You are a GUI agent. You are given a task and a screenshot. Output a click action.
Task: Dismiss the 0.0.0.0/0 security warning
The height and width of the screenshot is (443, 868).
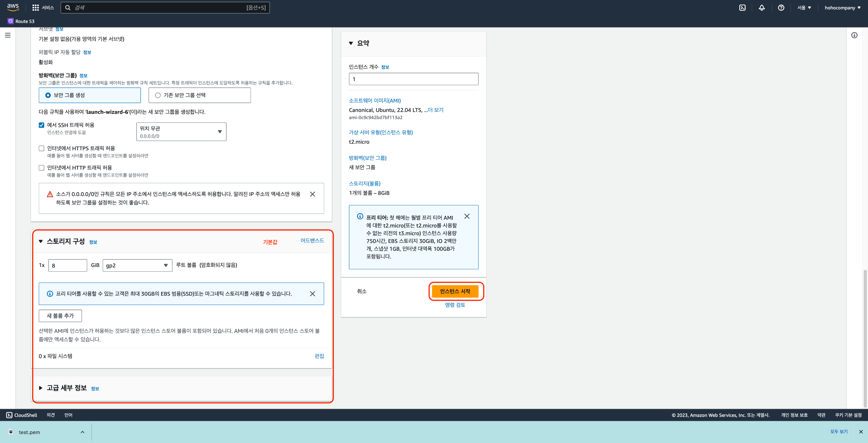pyautogui.click(x=312, y=194)
